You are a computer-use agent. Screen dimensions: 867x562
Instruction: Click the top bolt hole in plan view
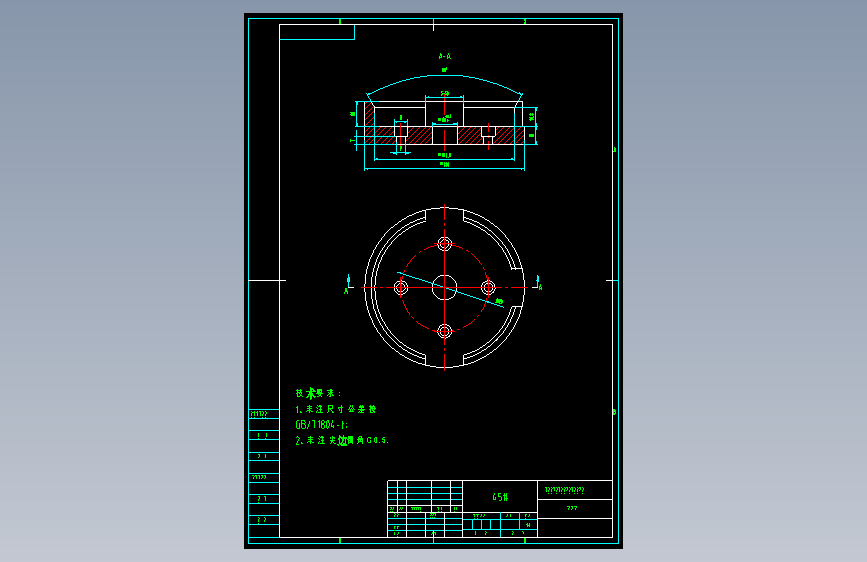coord(445,243)
